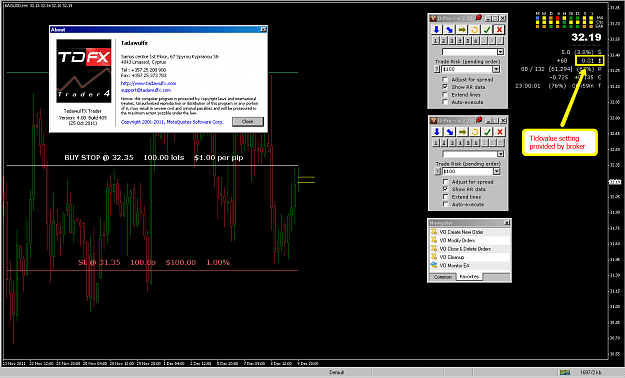Click red X icon in lower D-Pro toolbar
This screenshot has height=378, width=625.
click(x=500, y=132)
